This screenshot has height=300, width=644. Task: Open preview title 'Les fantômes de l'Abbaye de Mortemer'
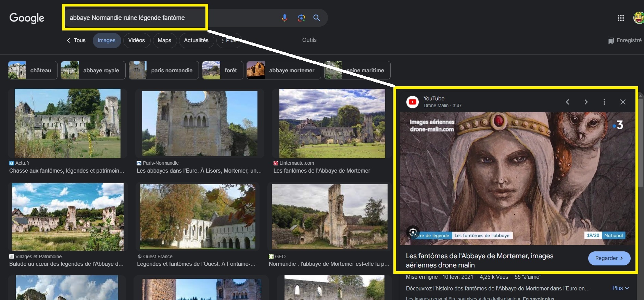(x=480, y=260)
